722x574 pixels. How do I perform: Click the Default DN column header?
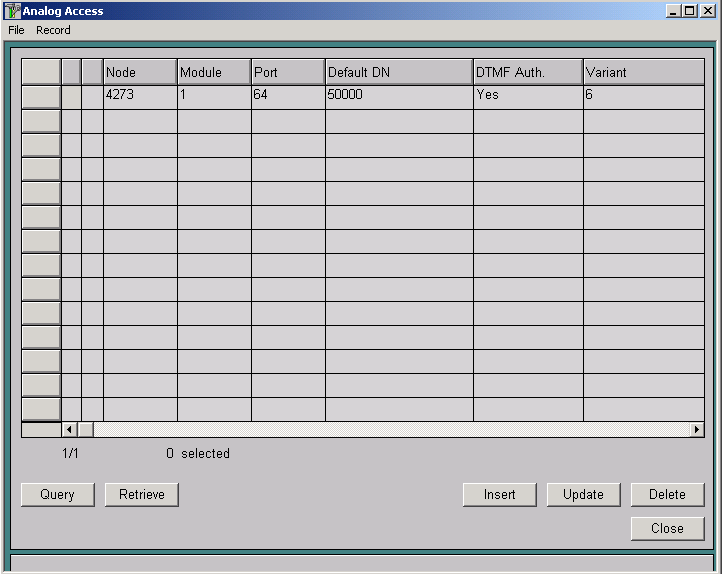point(399,72)
